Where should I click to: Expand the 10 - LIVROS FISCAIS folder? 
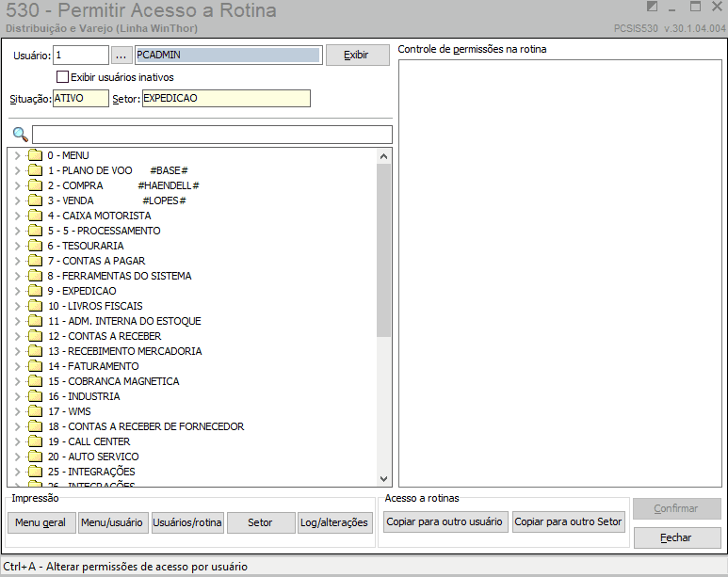click(x=17, y=306)
